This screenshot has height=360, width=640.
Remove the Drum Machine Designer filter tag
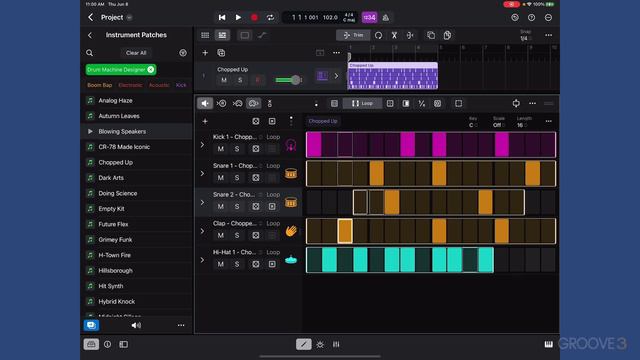[x=151, y=70]
